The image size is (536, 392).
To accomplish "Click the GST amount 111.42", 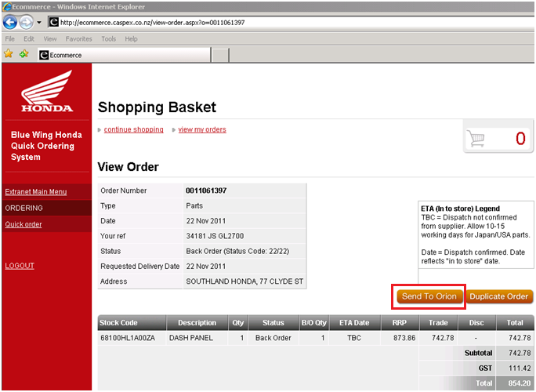I will (x=520, y=368).
